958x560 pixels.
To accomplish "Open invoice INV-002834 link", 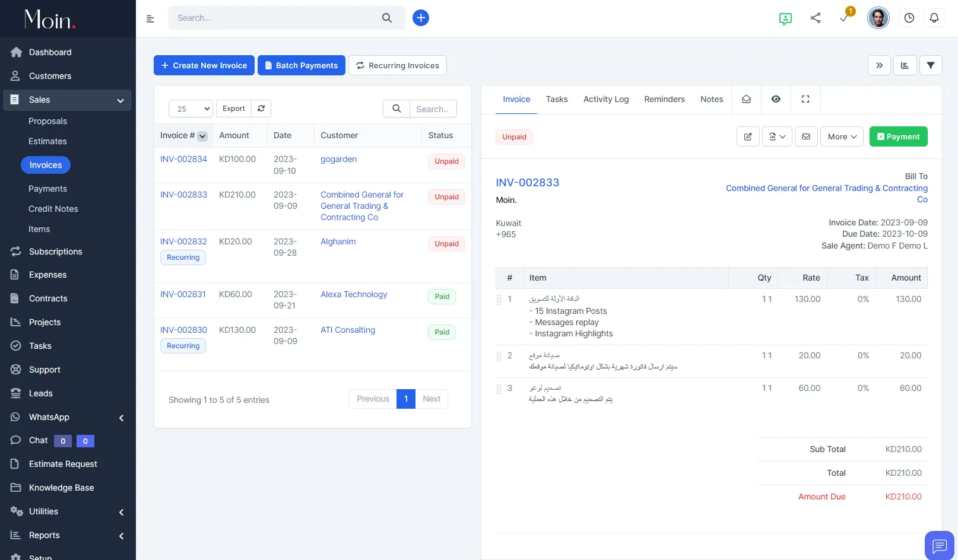I will [x=183, y=159].
